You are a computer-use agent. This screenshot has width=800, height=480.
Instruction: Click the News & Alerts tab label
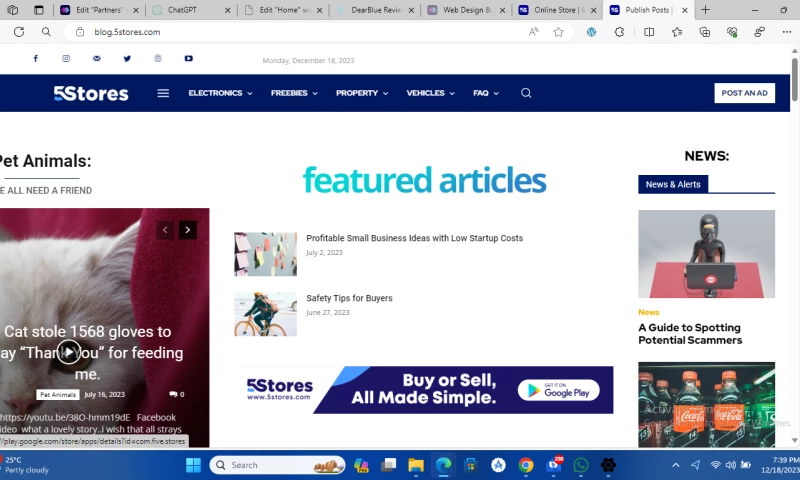pos(673,184)
